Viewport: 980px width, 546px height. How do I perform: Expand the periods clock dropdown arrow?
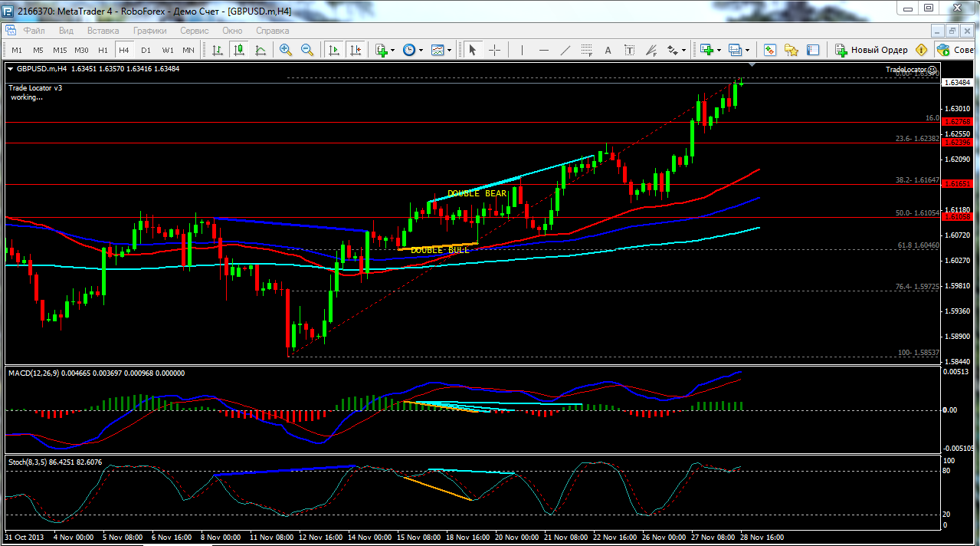(x=421, y=51)
